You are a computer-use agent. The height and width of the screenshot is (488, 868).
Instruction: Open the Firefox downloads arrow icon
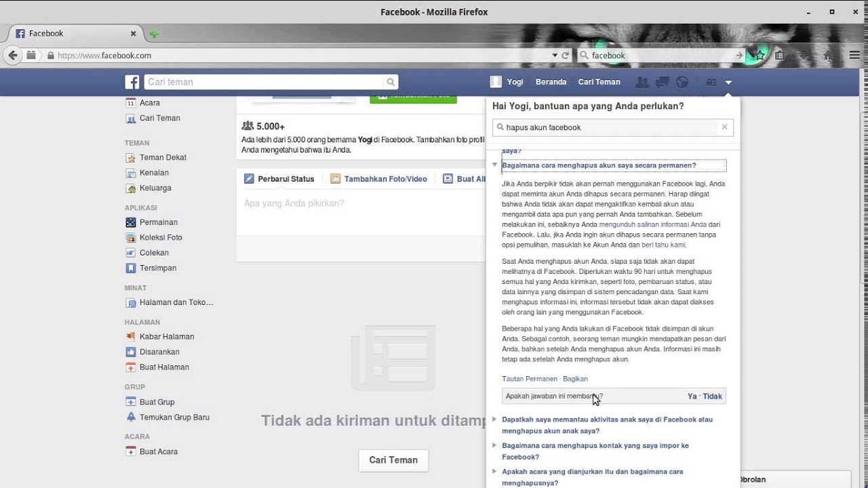[x=804, y=56]
